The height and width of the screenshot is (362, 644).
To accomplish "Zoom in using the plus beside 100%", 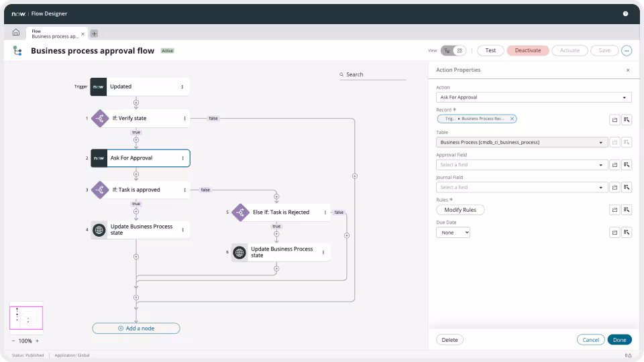I will click(x=37, y=341).
